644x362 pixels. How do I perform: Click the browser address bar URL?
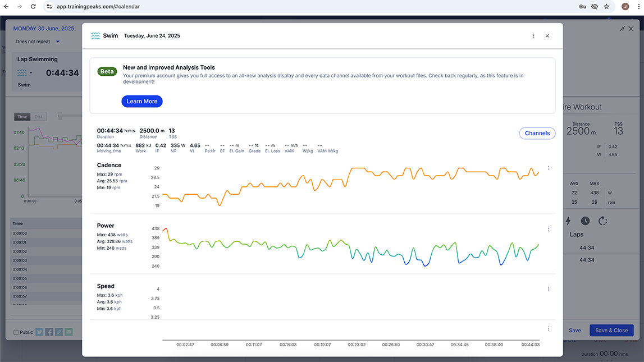pos(98,7)
